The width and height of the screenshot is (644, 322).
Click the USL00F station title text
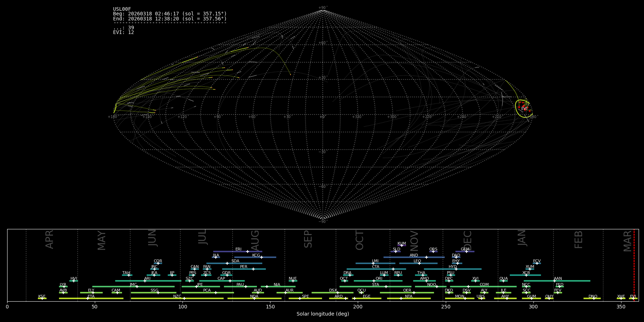point(122,9)
